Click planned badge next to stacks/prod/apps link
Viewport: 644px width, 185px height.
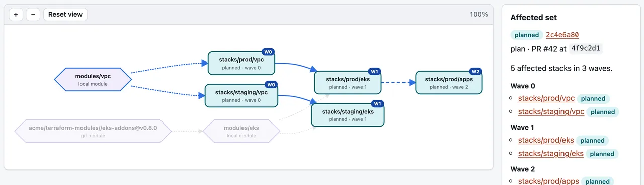pos(597,181)
